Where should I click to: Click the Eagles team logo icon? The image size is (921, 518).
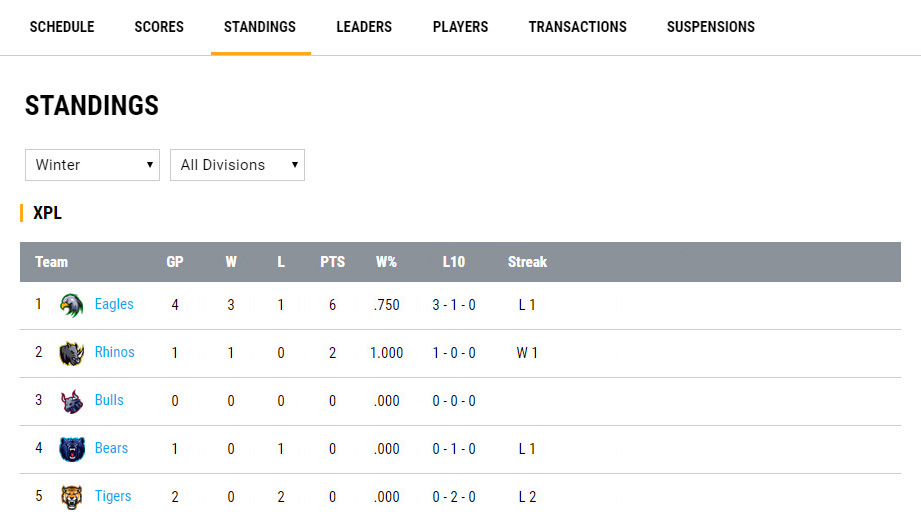pyautogui.click(x=71, y=305)
